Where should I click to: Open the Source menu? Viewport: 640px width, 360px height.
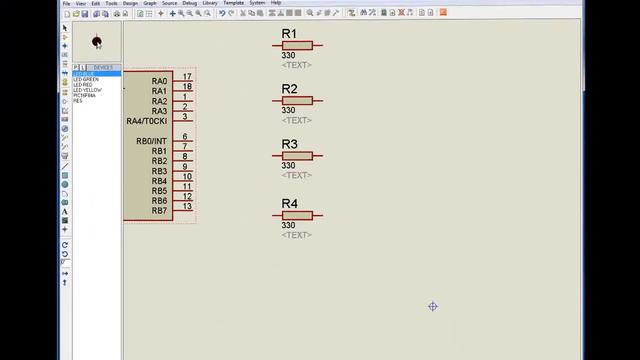coord(169,3)
